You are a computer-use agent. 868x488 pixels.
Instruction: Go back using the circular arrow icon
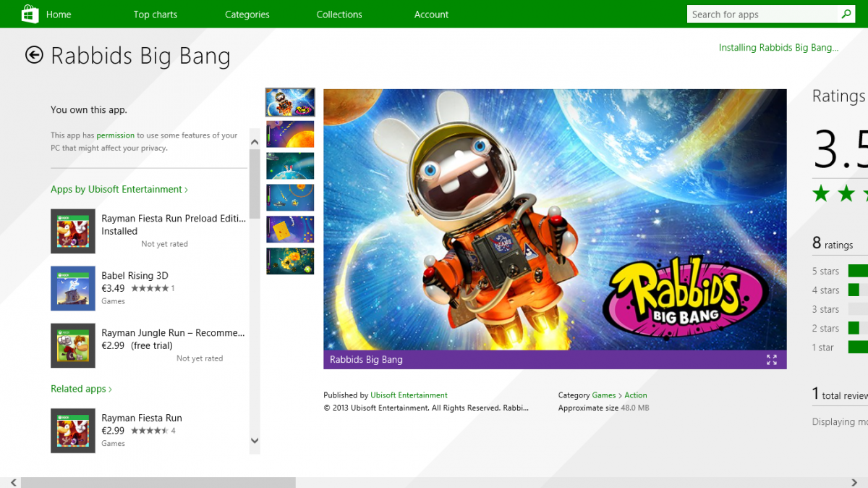(34, 55)
